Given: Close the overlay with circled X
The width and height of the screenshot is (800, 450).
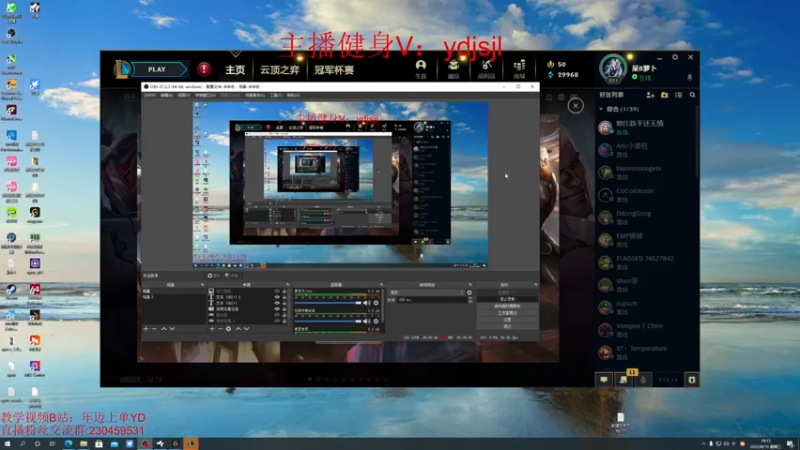Looking at the screenshot, I should pyautogui.click(x=576, y=106).
